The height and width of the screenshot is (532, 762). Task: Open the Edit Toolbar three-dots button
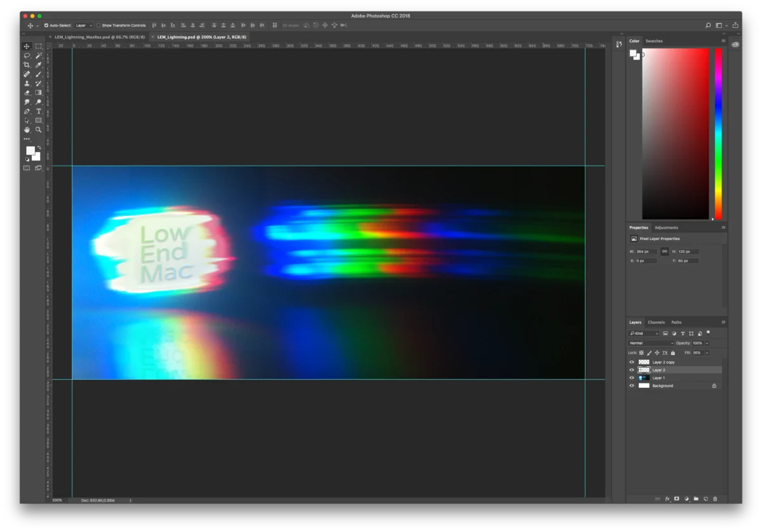(x=27, y=138)
